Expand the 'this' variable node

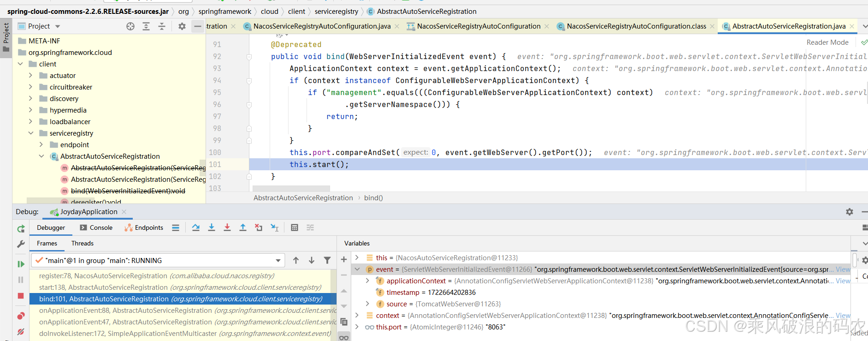357,257
